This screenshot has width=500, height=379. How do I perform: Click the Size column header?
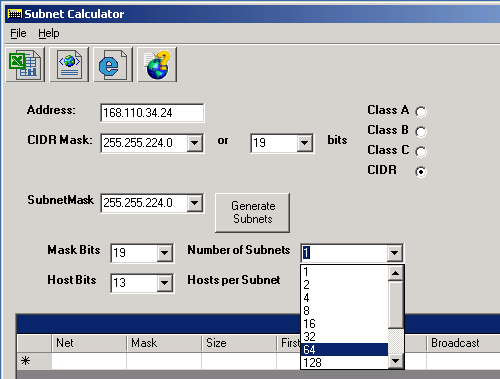(x=239, y=343)
